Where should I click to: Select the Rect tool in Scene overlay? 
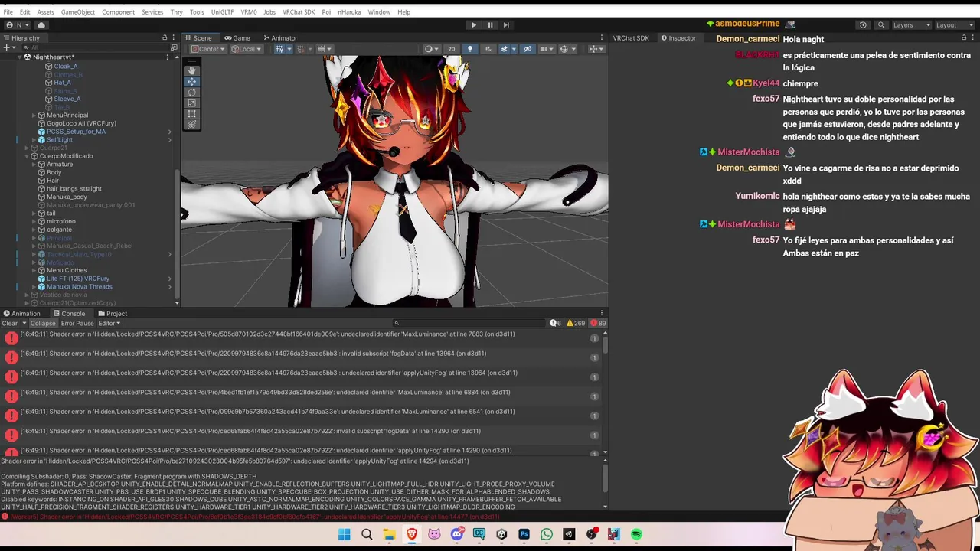coord(191,113)
